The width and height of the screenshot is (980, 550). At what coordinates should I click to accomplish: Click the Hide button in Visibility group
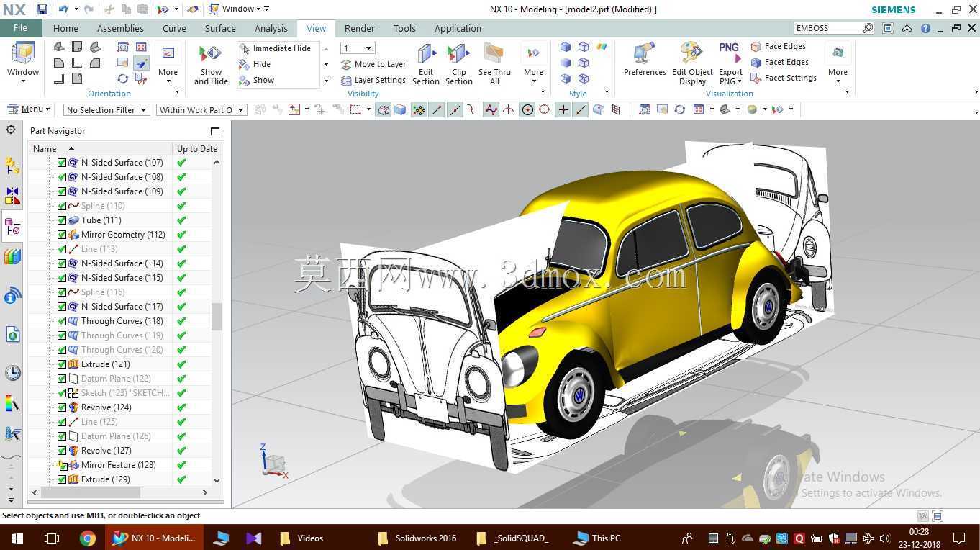point(255,64)
